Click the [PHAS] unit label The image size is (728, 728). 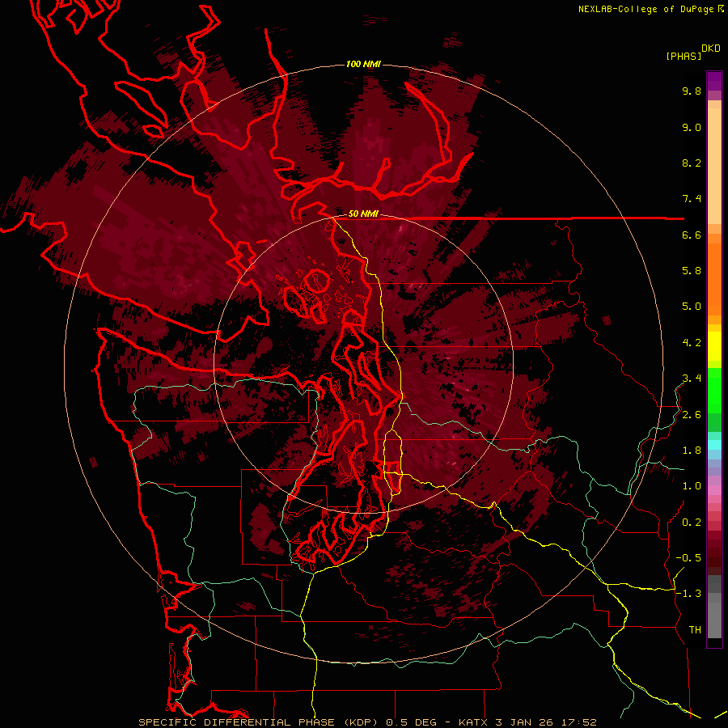coord(684,56)
